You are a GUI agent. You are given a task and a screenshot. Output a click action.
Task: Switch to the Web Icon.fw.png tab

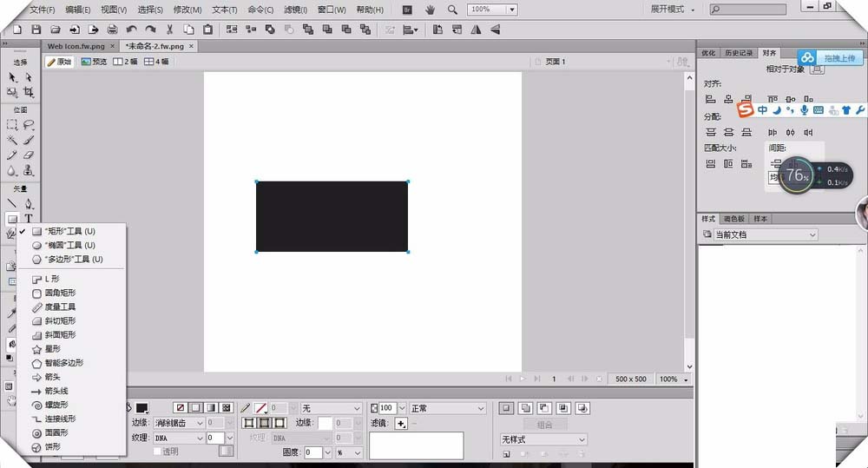coord(79,46)
